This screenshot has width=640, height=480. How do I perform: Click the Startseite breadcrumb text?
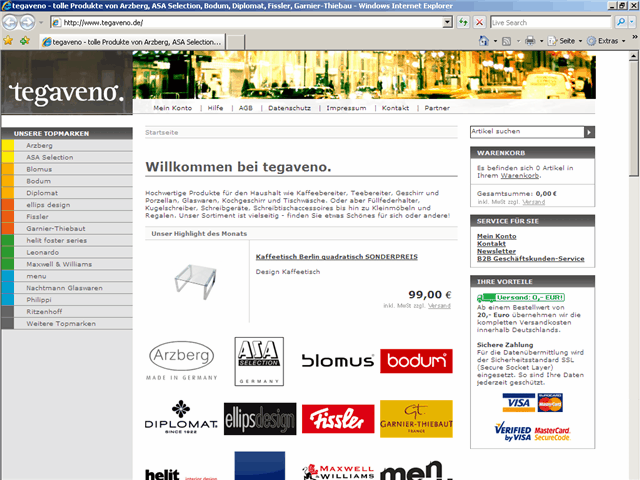click(162, 132)
